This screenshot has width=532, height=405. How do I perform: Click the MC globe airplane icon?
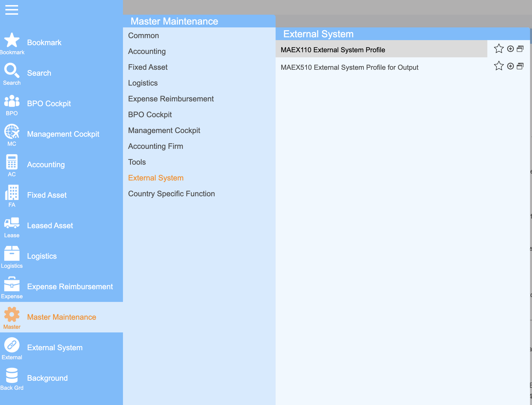point(12,132)
